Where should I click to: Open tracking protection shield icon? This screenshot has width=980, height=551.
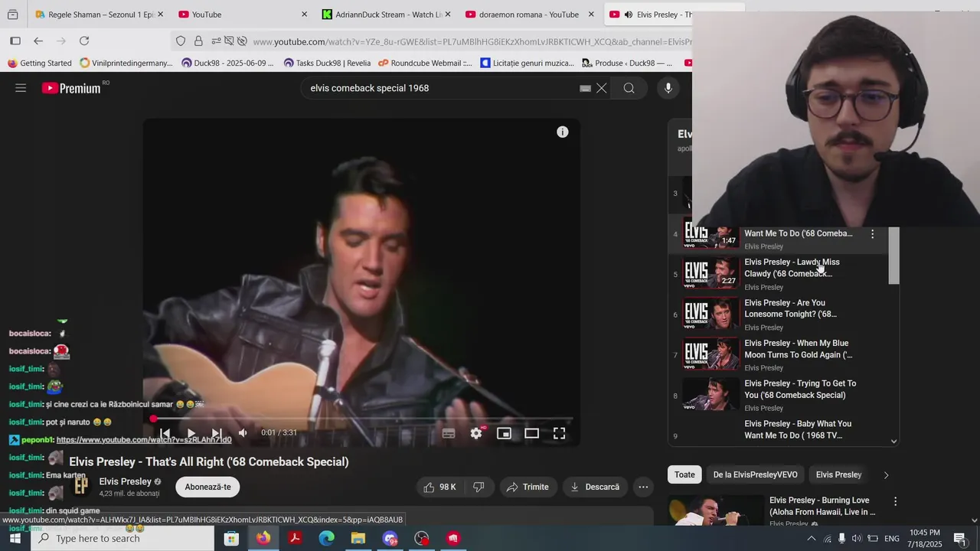(x=181, y=41)
